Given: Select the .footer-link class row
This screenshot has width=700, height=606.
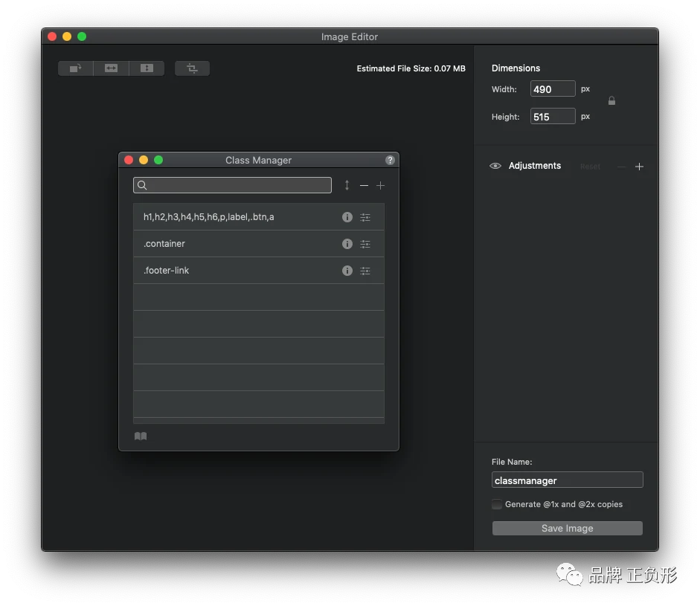Looking at the screenshot, I should pos(258,271).
